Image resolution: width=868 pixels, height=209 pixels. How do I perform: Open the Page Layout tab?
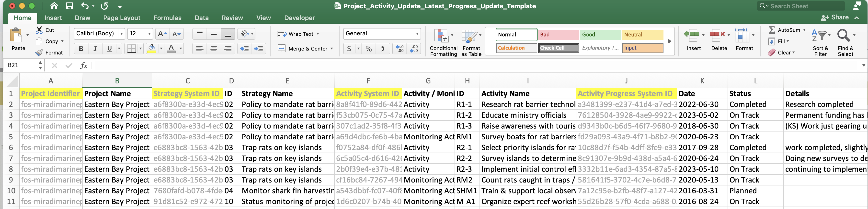coord(121,18)
